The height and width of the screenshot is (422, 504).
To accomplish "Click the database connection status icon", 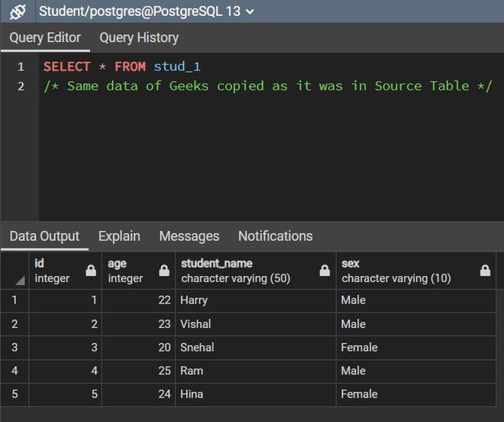I will tap(18, 11).
